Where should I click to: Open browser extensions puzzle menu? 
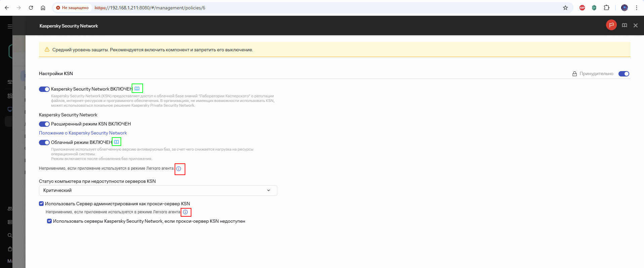point(606,8)
